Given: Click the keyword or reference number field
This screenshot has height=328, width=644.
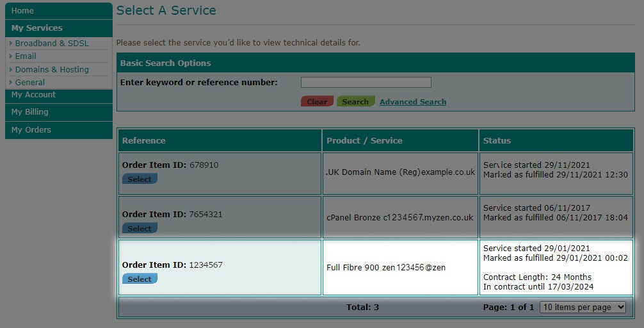Looking at the screenshot, I should 366,82.
